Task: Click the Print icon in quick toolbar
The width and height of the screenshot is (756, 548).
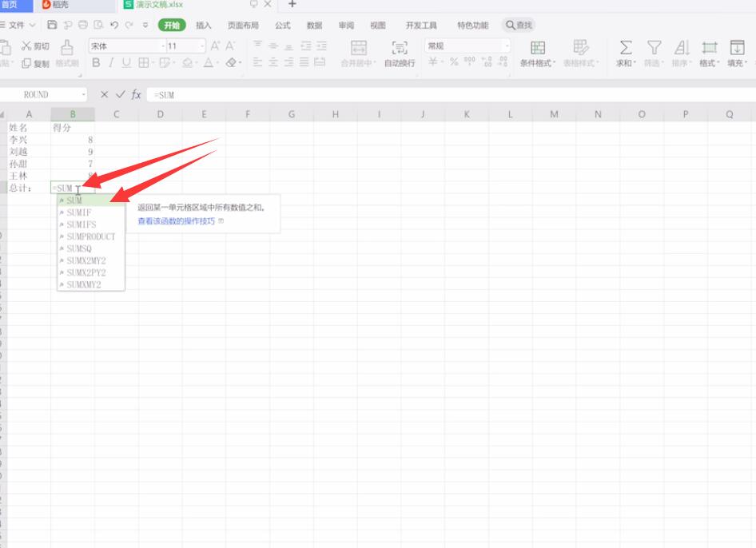Action: coord(83,25)
